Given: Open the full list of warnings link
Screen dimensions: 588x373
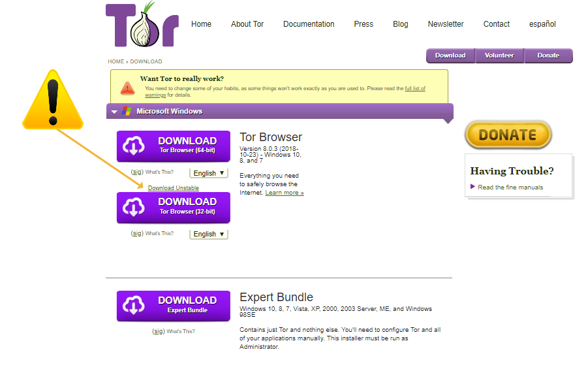Looking at the screenshot, I should click(415, 89).
